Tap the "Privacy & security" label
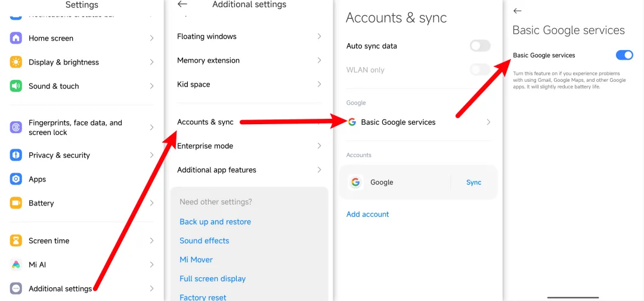 point(59,155)
